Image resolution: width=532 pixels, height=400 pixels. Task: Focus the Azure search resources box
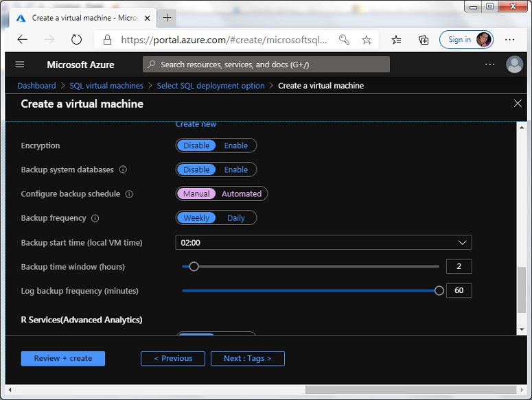[266, 64]
